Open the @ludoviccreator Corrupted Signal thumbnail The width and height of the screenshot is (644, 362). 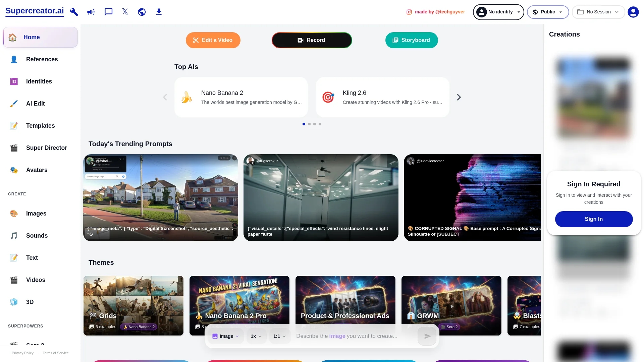pos(472,198)
